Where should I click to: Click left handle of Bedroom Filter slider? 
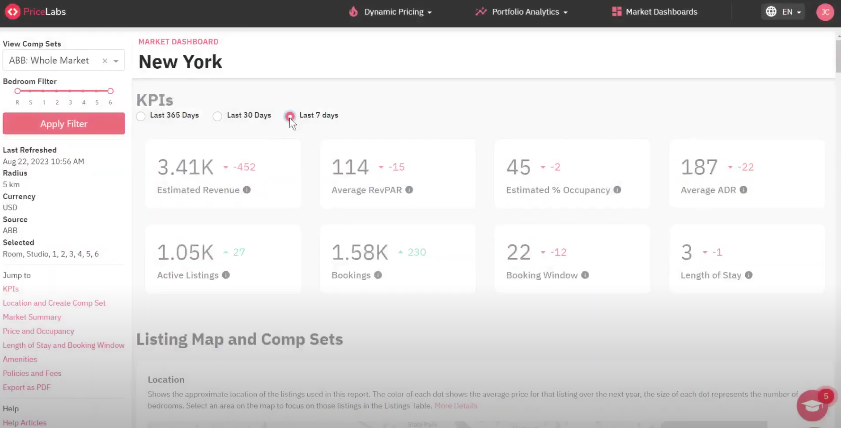pyautogui.click(x=18, y=91)
